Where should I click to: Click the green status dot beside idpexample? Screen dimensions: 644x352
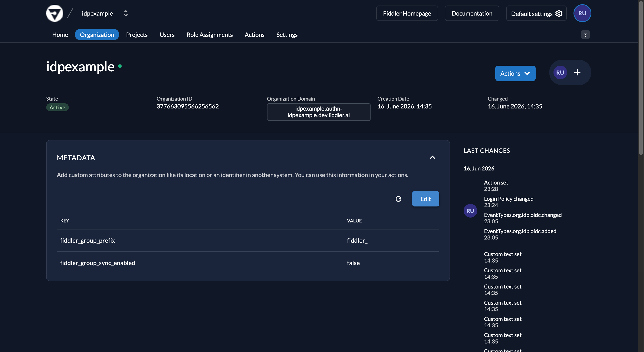[x=120, y=66]
